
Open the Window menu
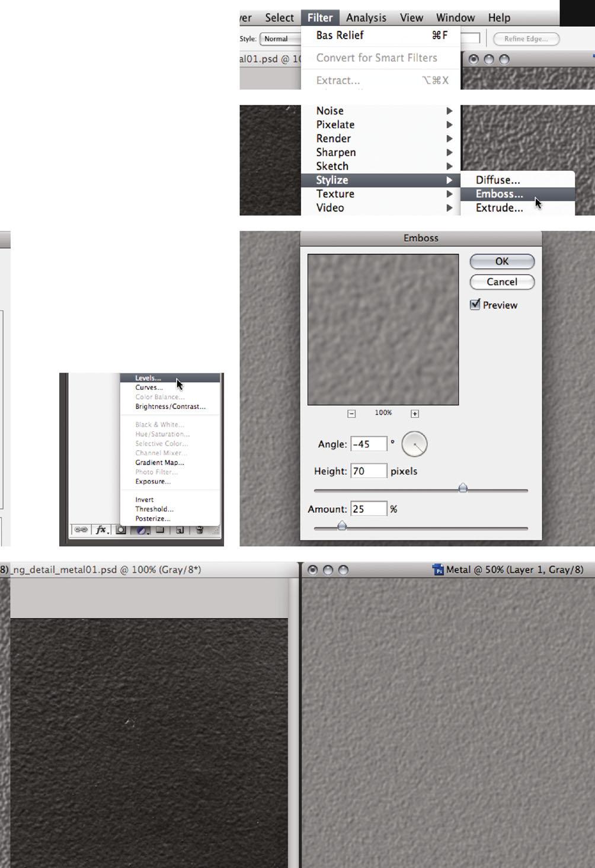[455, 18]
